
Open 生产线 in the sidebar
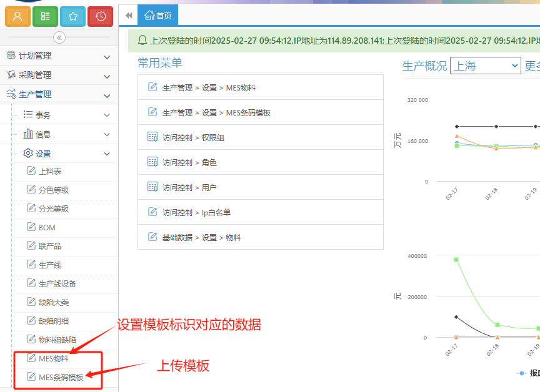point(49,265)
